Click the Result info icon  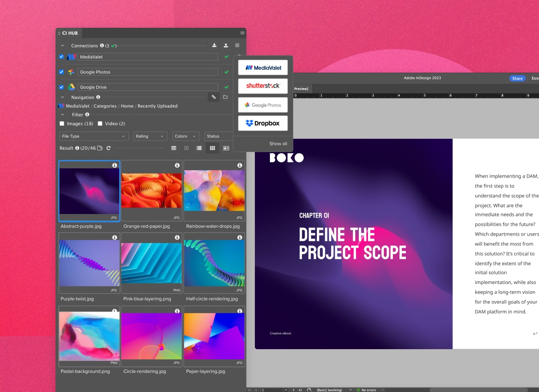click(x=77, y=148)
